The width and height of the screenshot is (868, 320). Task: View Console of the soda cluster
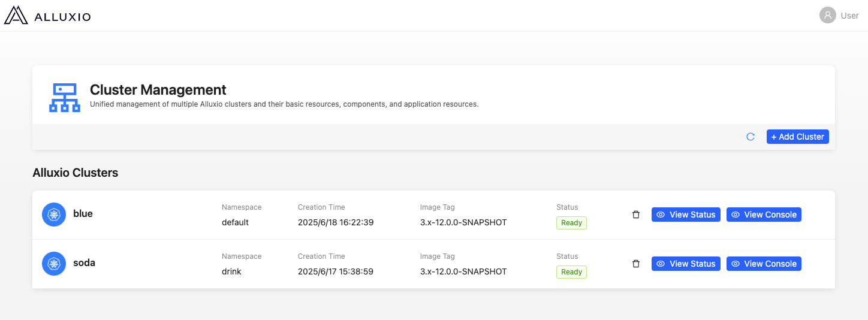[764, 264]
